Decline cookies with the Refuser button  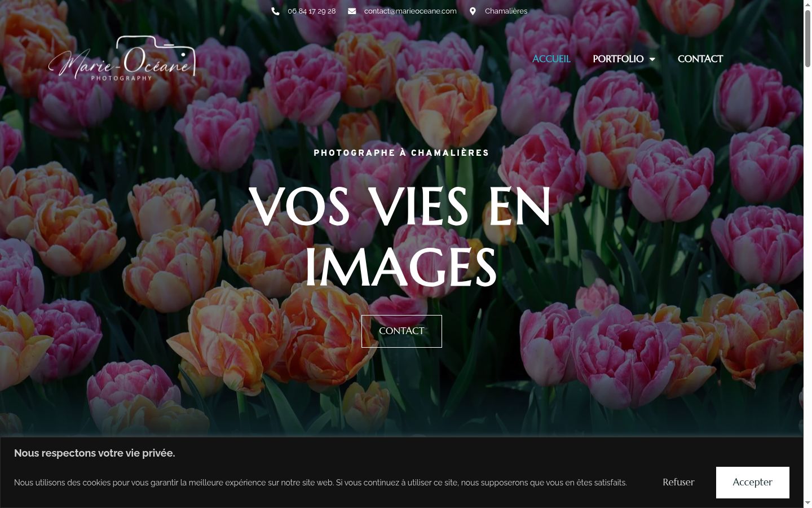pyautogui.click(x=678, y=483)
